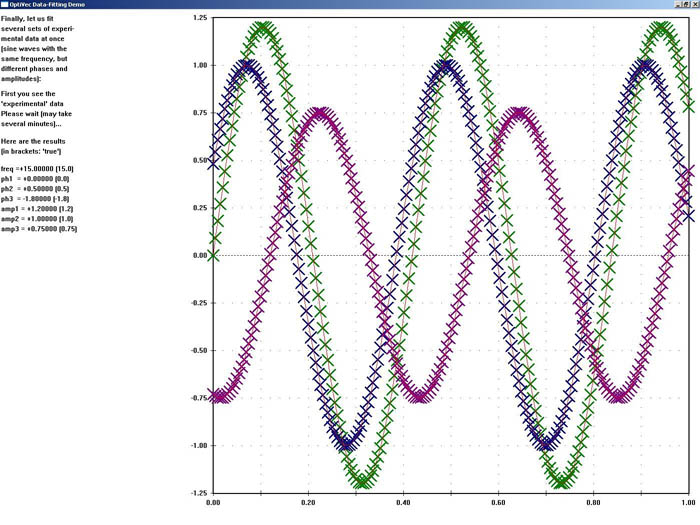Click the 'amp1 = +1.20000 (1.2)' result line

click(37, 209)
